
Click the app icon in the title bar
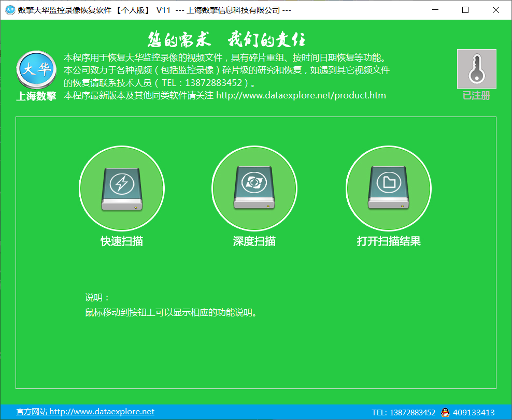click(10, 10)
